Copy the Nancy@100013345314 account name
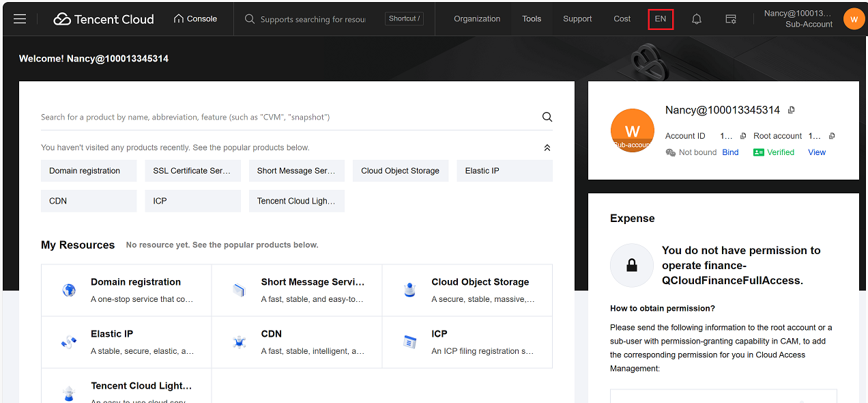This screenshot has height=403, width=868. coord(792,110)
